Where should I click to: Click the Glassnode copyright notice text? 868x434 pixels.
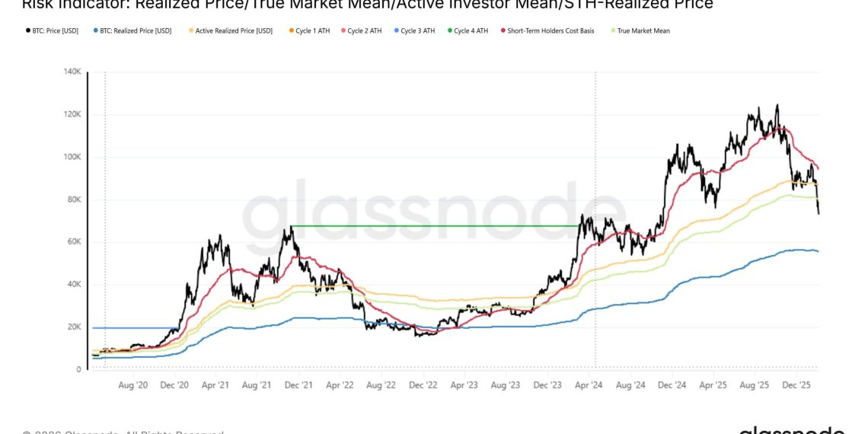click(122, 432)
